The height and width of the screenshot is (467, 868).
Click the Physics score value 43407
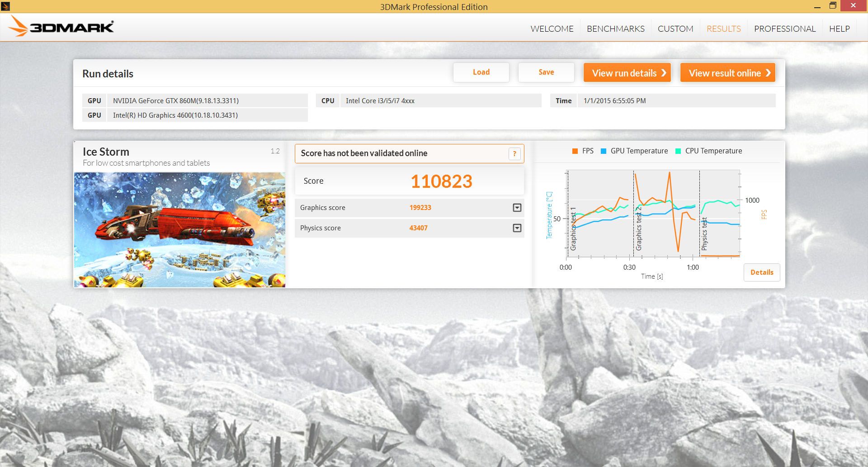point(418,228)
